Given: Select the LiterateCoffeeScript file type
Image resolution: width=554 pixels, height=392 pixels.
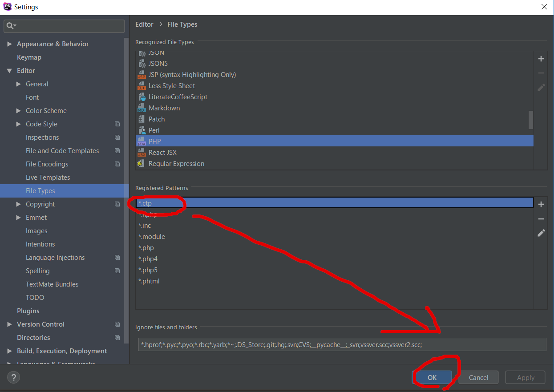Looking at the screenshot, I should coord(178,97).
